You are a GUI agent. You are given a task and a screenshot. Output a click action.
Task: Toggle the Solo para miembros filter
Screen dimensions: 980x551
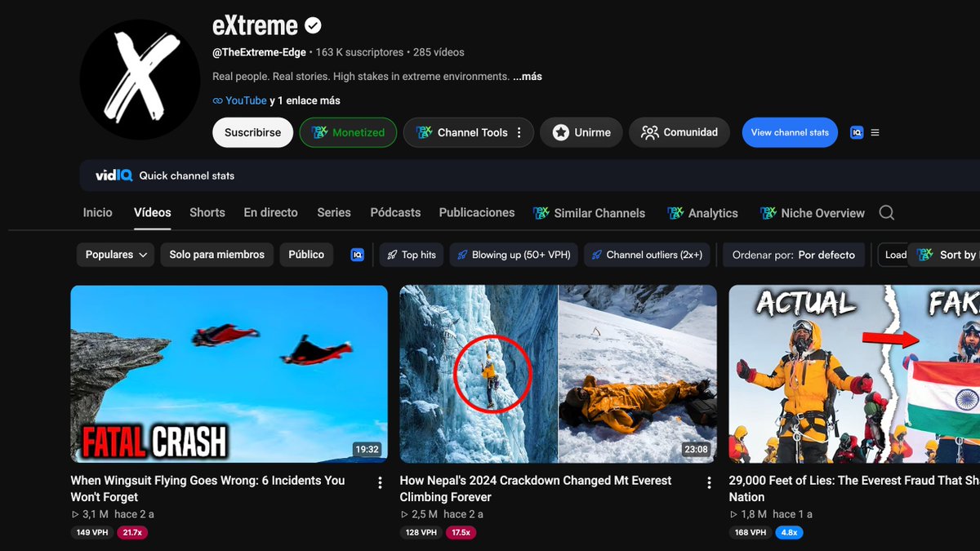click(217, 255)
